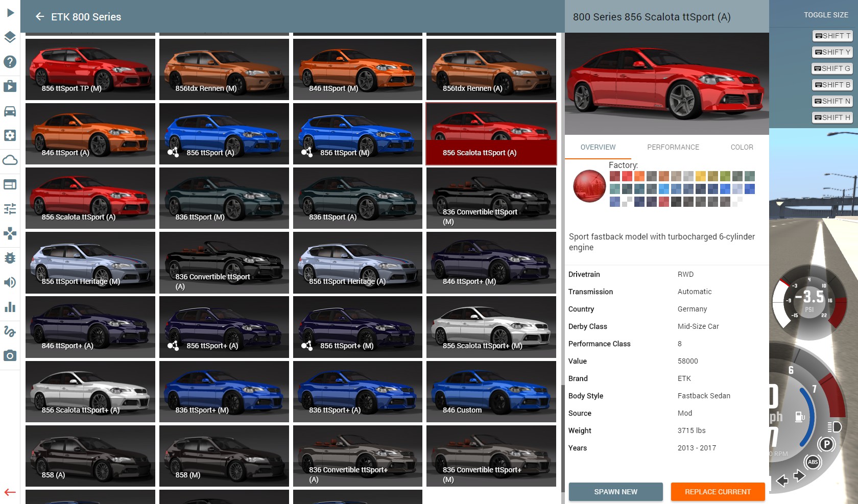Open the pinwheel-shaped sidebar icon
Screen dimensions: 858x504
click(x=10, y=233)
